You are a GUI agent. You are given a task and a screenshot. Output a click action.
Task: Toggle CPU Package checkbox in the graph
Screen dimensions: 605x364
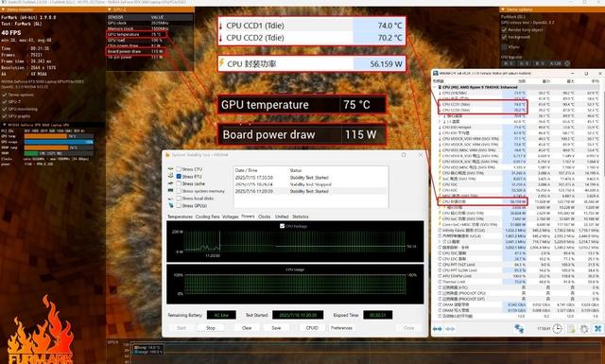coord(282,226)
